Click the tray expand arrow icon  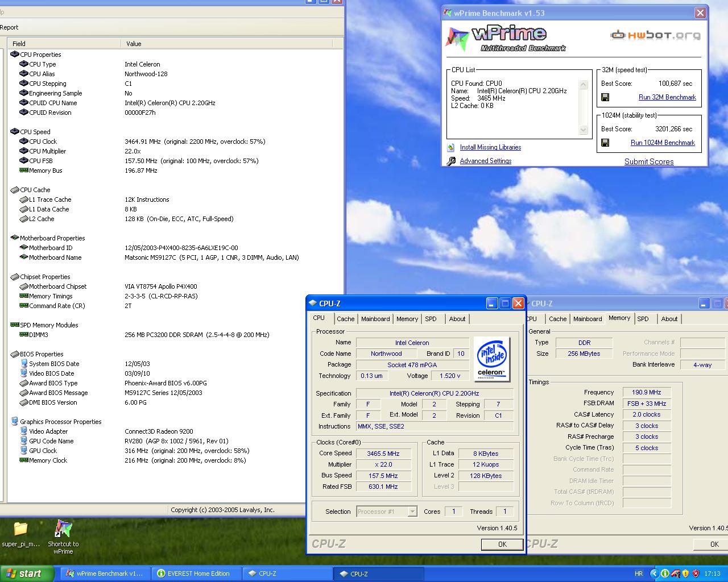point(654,574)
